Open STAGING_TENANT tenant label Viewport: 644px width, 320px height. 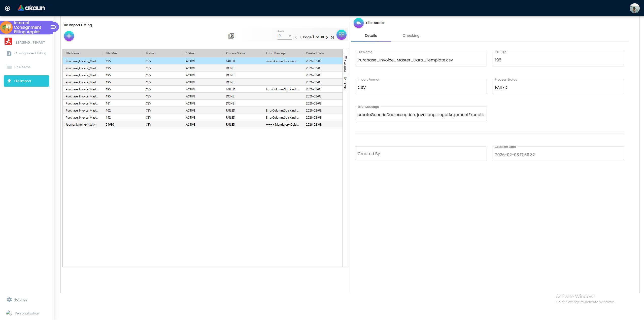(30, 42)
